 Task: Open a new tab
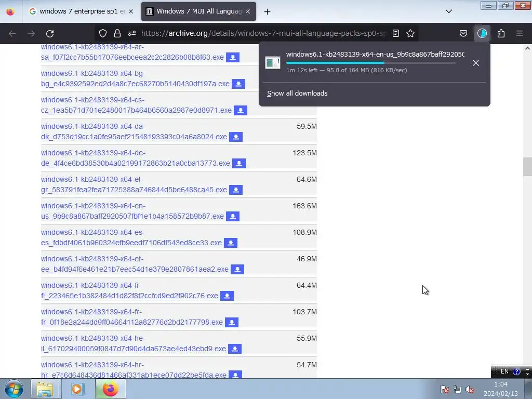point(268,12)
